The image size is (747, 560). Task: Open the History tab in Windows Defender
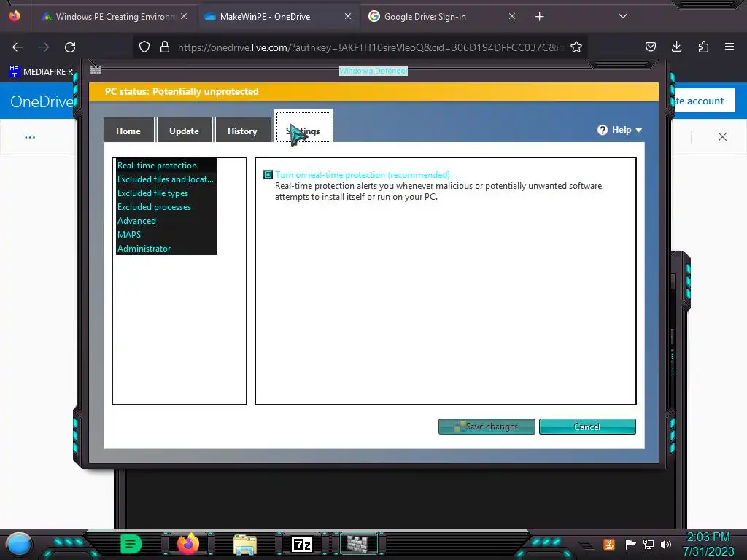(x=242, y=131)
